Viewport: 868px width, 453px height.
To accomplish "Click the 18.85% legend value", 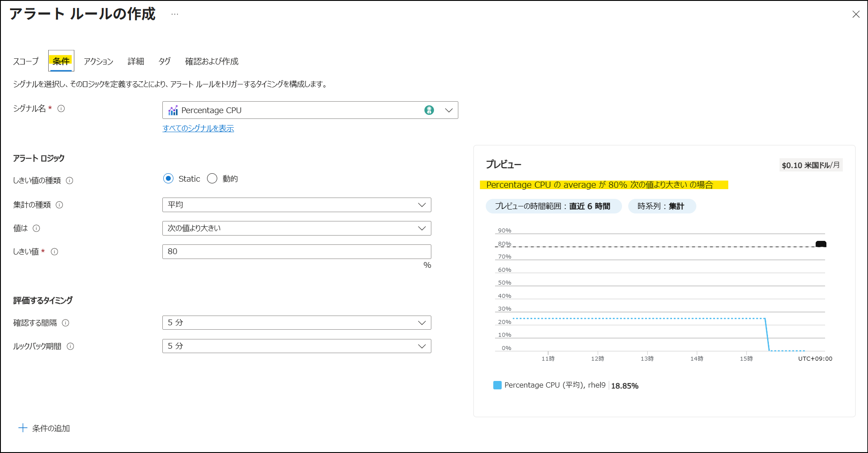I will (x=625, y=386).
